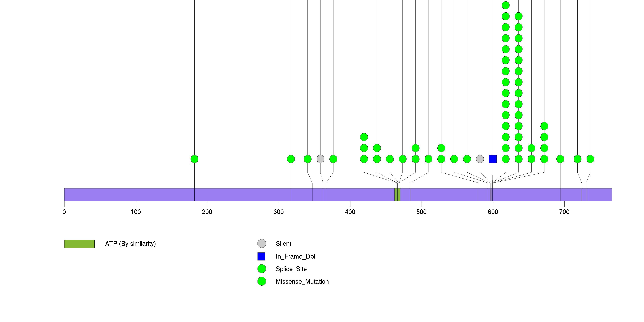Screen dimensions: 644x322
Task: Click the blue In_Frame_Del square marker on plot
Action: point(493,159)
